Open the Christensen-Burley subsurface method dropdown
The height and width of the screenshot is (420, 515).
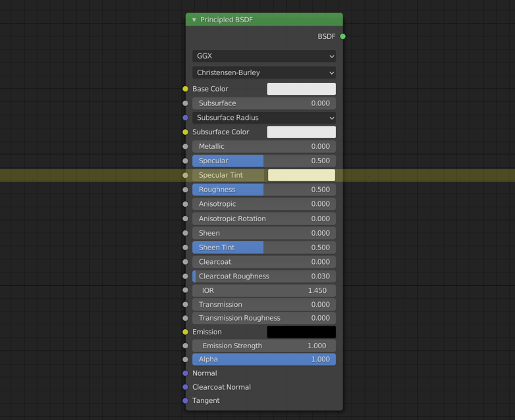pos(264,72)
